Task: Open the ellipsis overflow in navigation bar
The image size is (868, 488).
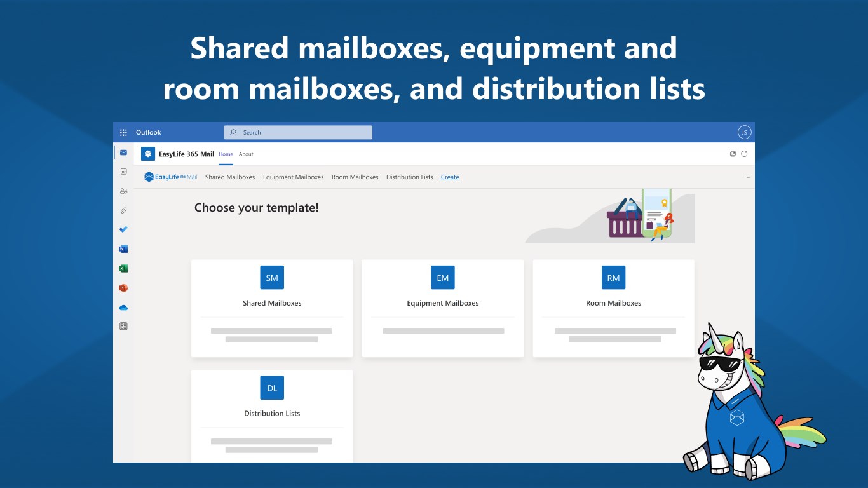Action: tap(749, 177)
